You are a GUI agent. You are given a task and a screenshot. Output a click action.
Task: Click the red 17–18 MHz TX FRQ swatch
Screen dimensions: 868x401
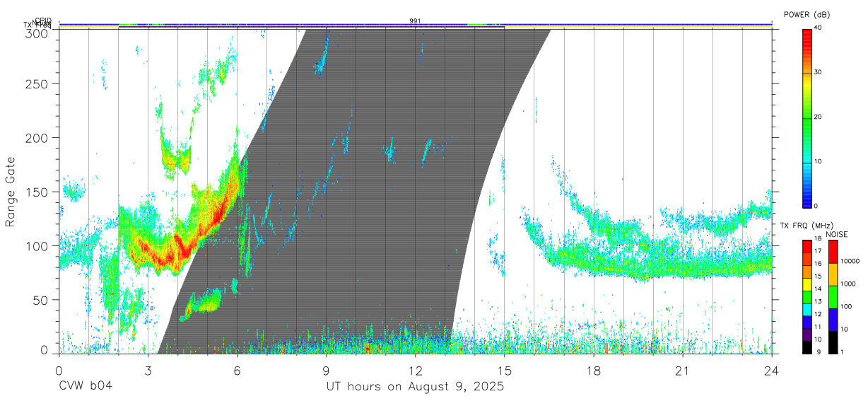(807, 245)
